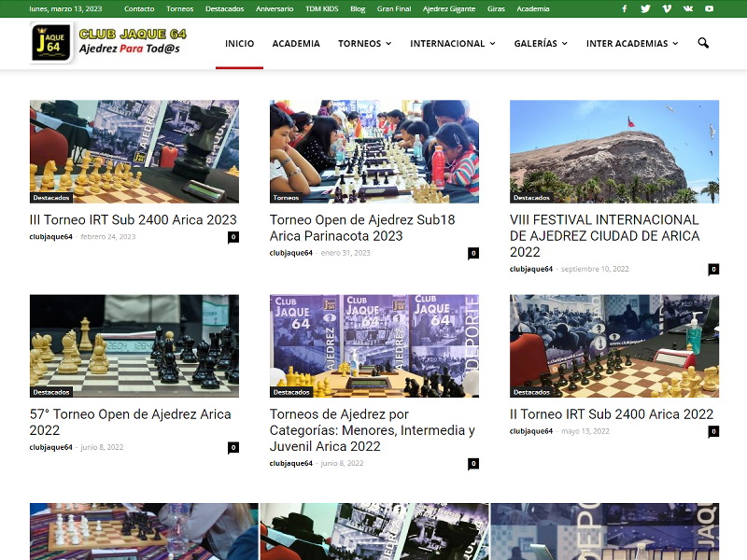Open the VK social icon

coord(688,8)
